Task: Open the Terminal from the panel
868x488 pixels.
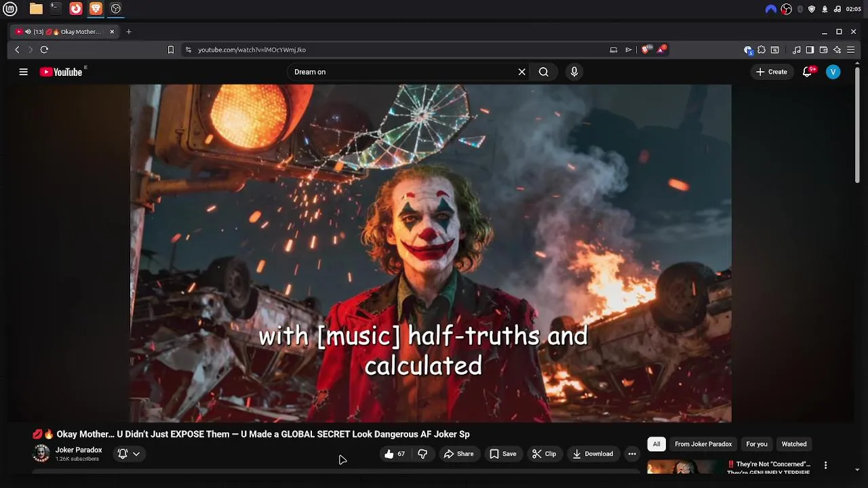Action: (56, 9)
